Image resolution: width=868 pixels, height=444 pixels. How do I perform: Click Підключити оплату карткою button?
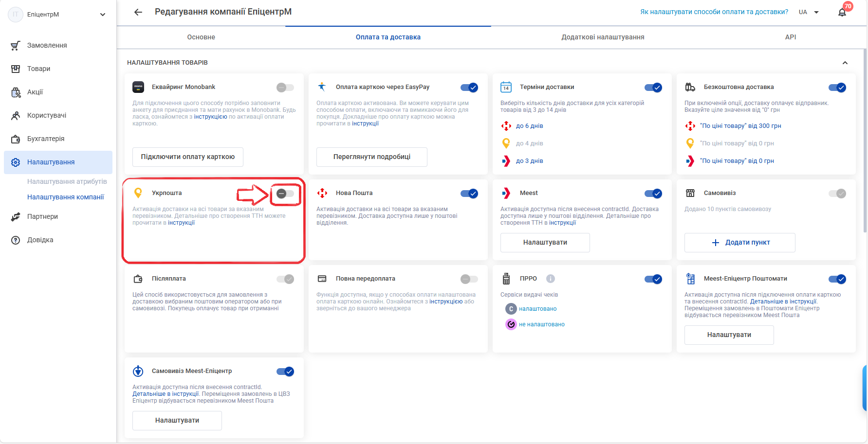(x=188, y=157)
